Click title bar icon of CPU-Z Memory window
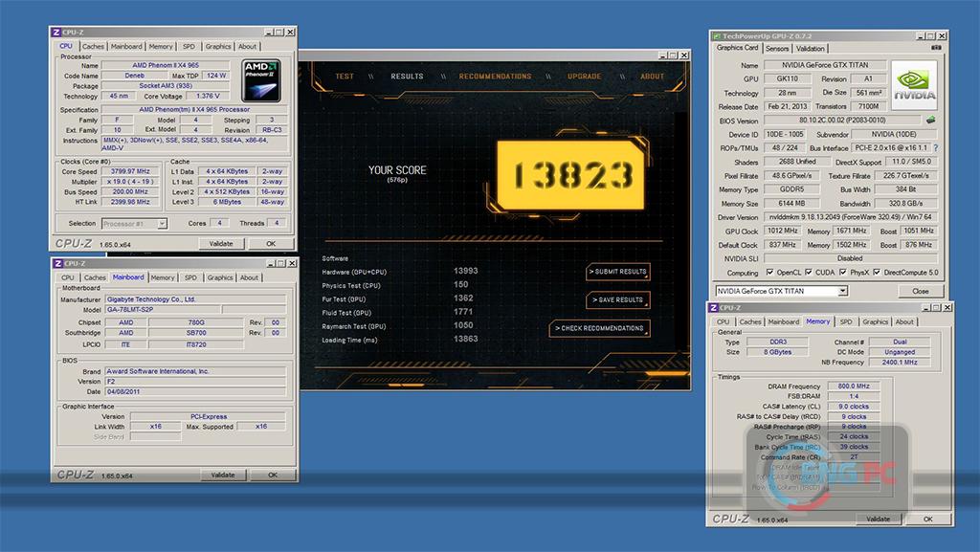The height and width of the screenshot is (552, 980). tap(714, 308)
